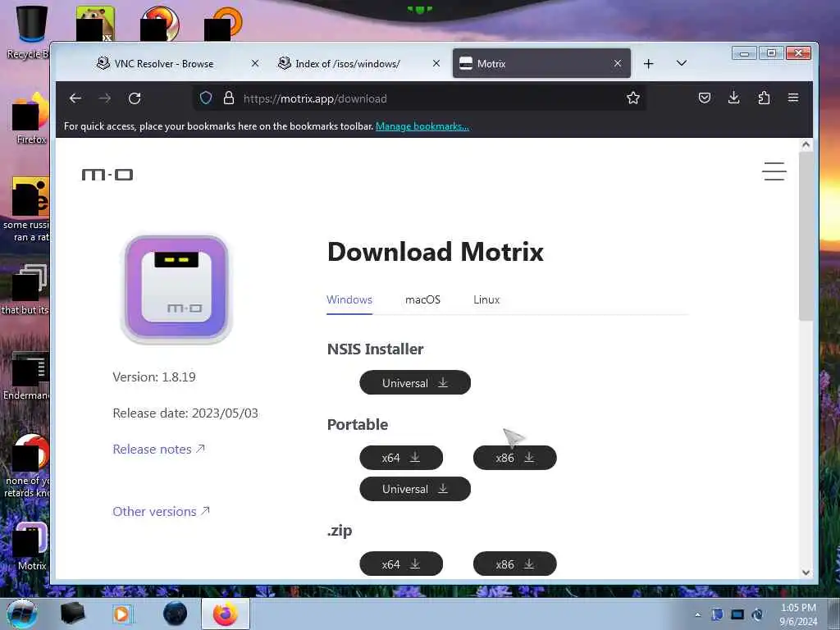Open the Release notes link
Image resolution: width=840 pixels, height=630 pixels.
click(x=158, y=449)
